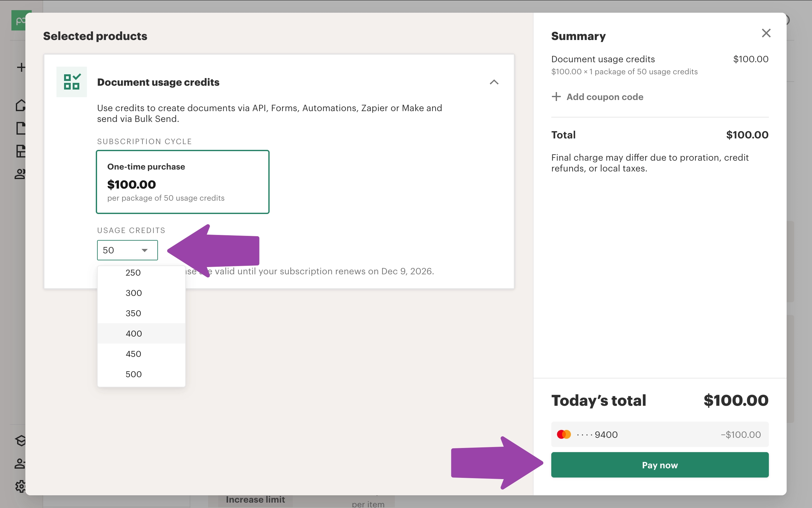The height and width of the screenshot is (508, 812).
Task: Click the Mastercard logo icon
Action: (x=564, y=434)
